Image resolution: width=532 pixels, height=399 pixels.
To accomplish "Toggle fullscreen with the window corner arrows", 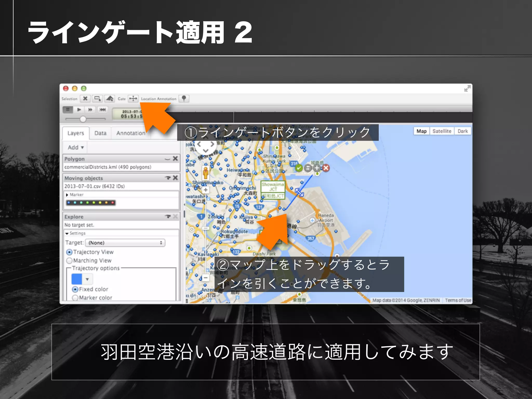I will click(x=467, y=88).
